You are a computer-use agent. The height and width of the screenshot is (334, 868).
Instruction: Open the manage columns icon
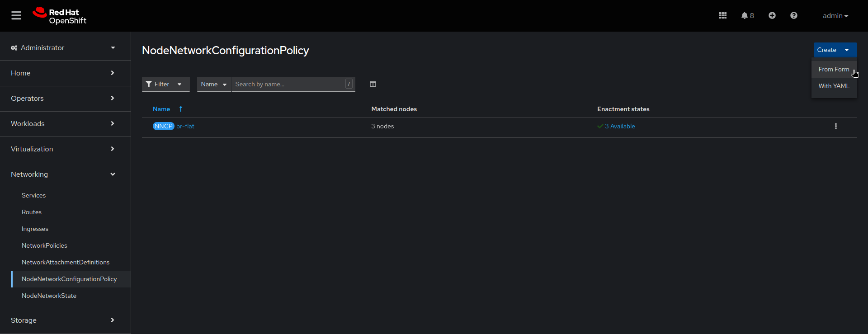373,85
